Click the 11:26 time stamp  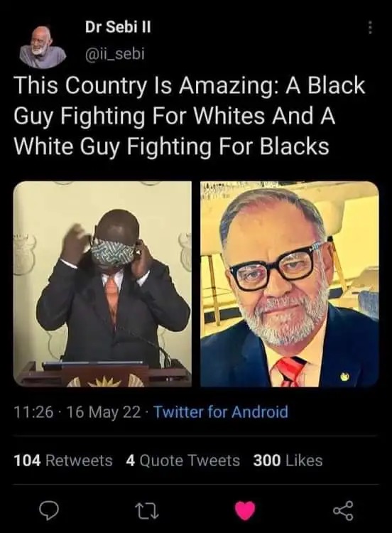coord(33,412)
